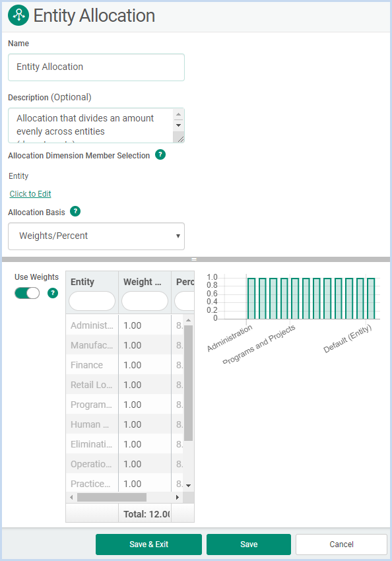Open the Click to Edit link
The height and width of the screenshot is (561, 392).
point(30,194)
